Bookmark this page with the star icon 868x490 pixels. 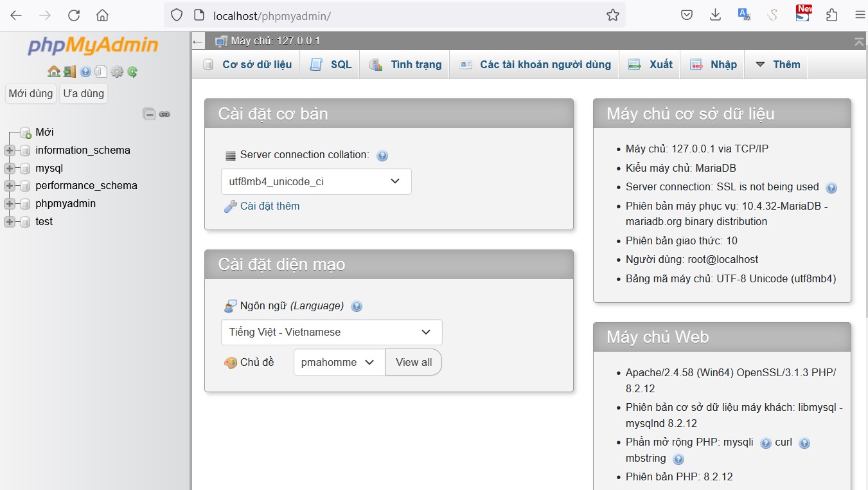(613, 15)
